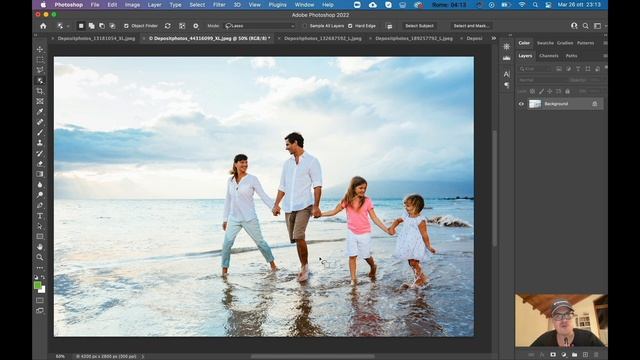Choose Intersect with selection mode button

click(112, 26)
